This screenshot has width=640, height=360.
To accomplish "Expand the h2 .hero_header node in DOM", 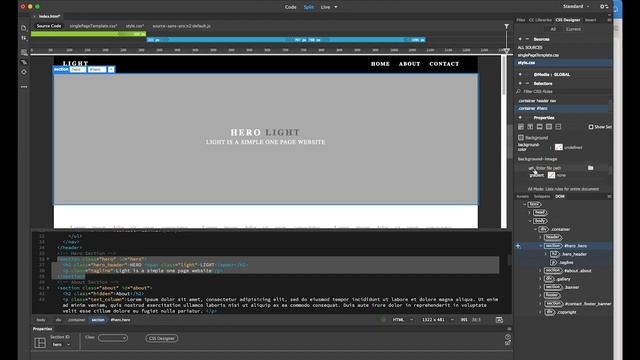I will pos(546,254).
